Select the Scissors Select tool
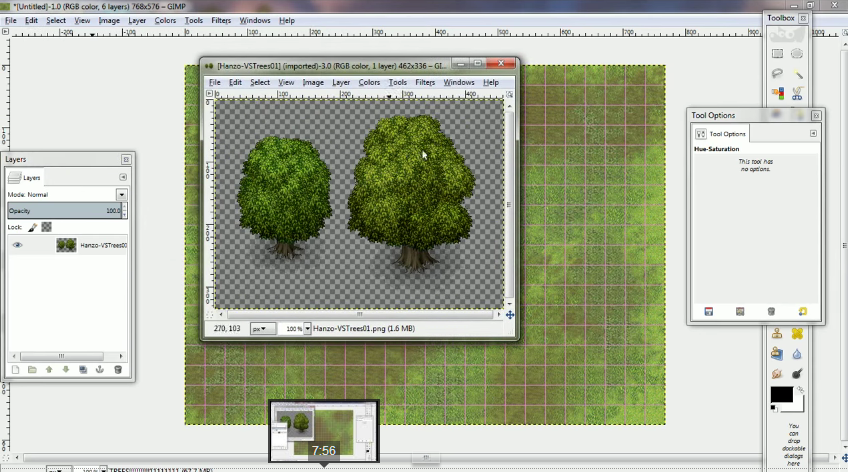 pos(797,94)
